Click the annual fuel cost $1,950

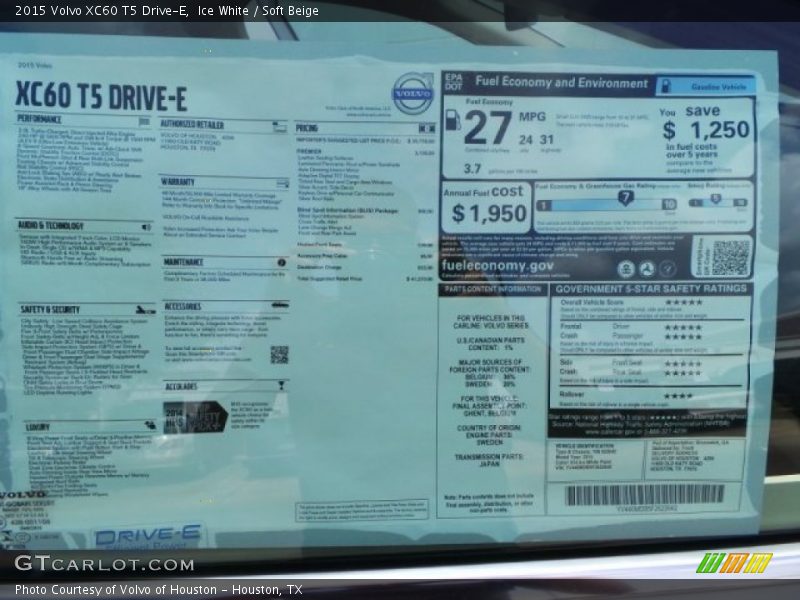(x=489, y=213)
